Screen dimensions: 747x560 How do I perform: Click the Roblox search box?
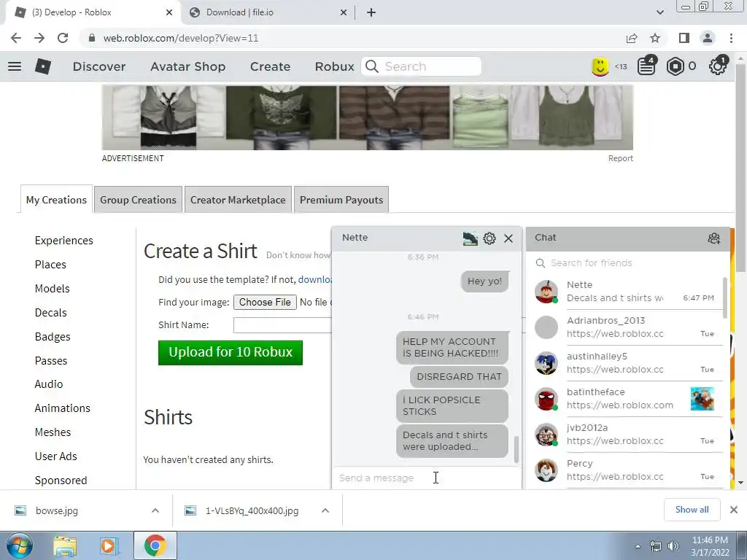(x=421, y=66)
